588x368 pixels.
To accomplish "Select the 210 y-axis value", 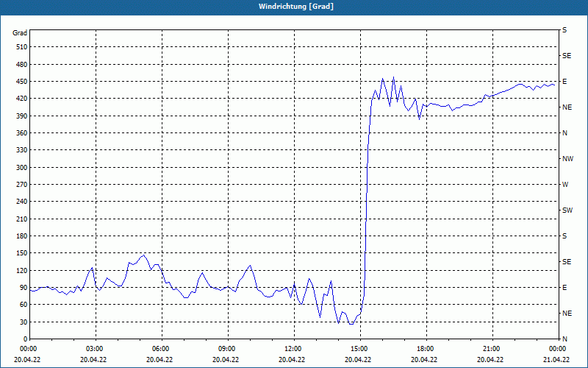I will [x=22, y=219].
